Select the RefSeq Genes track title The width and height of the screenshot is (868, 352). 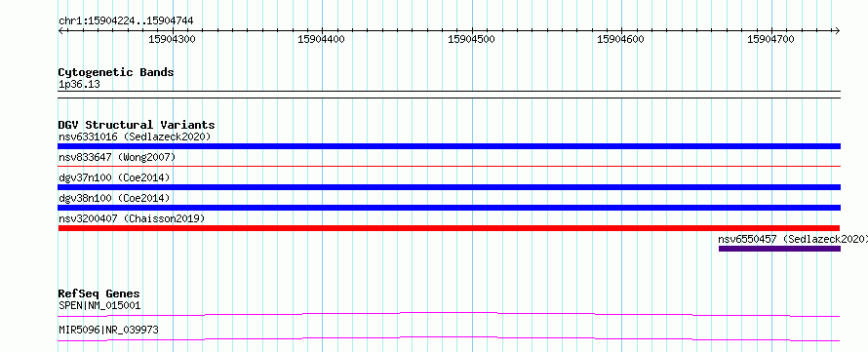coord(99,293)
